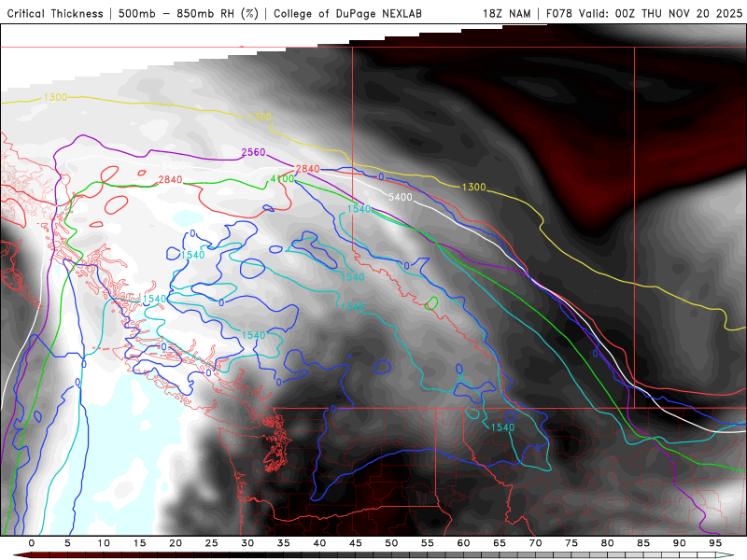Select the "500mb – 850mb RH (%)" header label
Screen dimensions: 747x560
[x=189, y=14]
